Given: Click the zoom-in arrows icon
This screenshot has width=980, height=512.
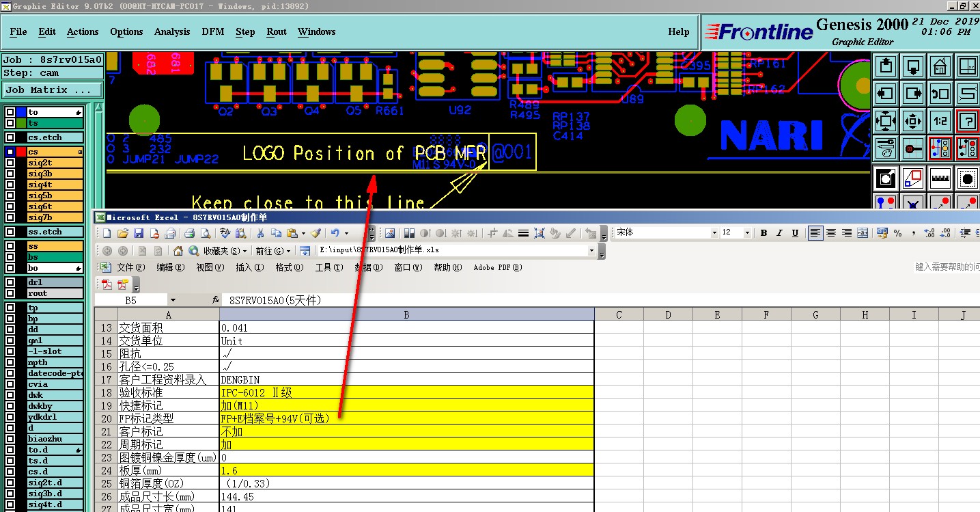Looking at the screenshot, I should (886, 121).
